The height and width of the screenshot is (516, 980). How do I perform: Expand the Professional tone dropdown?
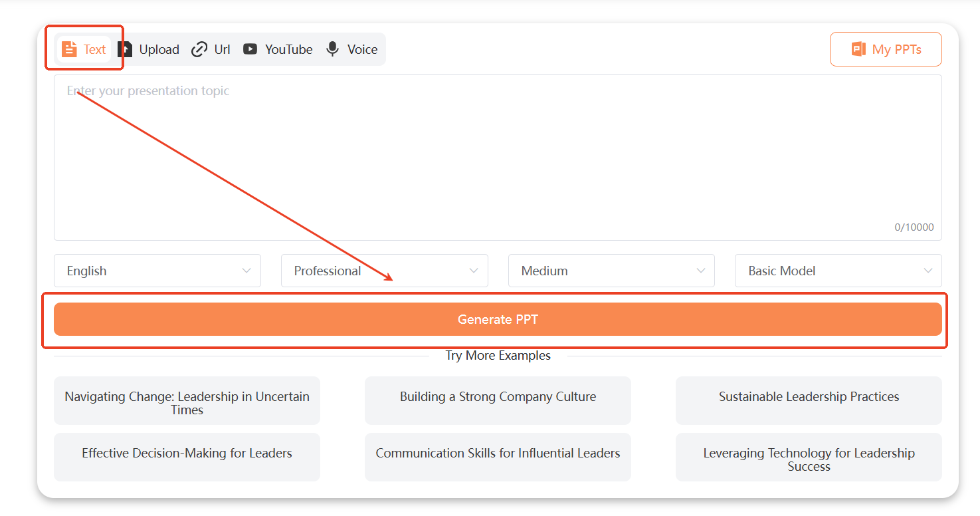(x=384, y=271)
